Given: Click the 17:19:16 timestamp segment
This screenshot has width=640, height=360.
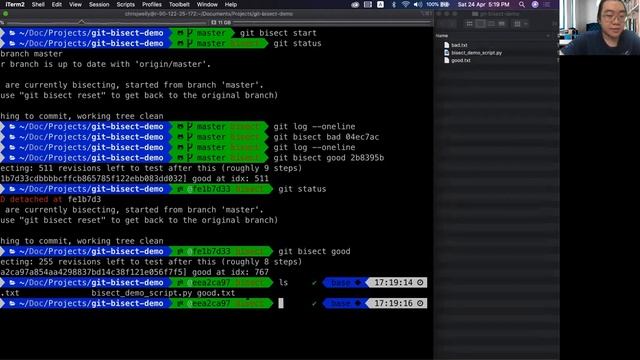Looking at the screenshot, I should coord(398,303).
